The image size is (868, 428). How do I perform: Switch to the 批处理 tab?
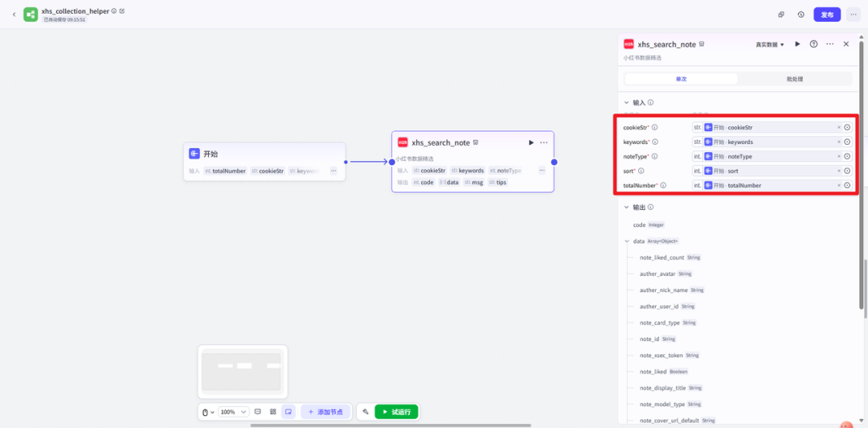794,79
